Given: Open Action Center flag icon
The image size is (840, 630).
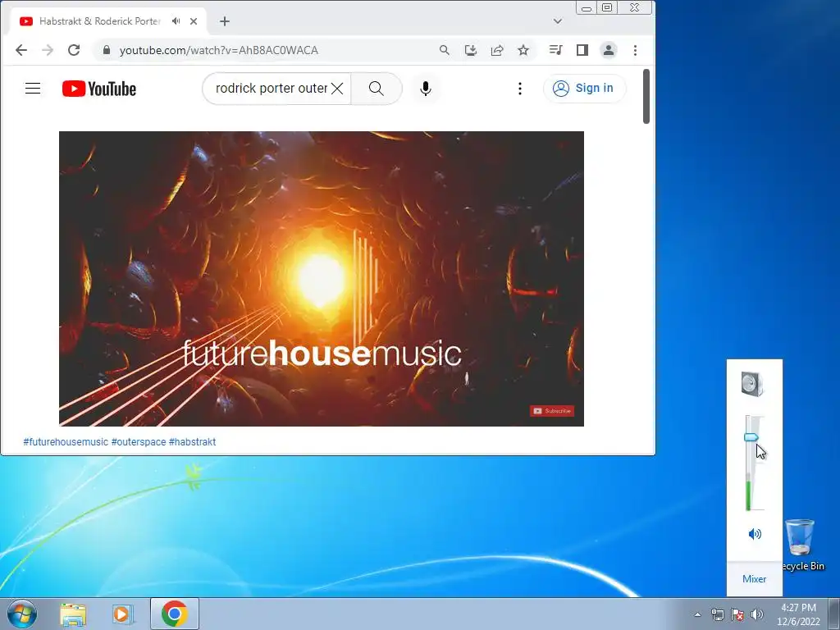Looking at the screenshot, I should click(737, 614).
